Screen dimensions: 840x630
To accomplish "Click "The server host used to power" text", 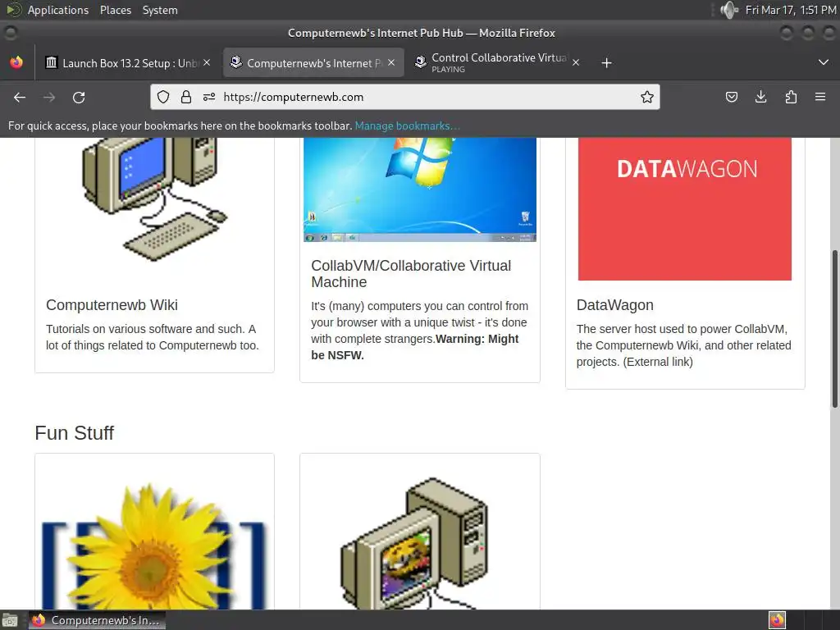I will (683, 345).
